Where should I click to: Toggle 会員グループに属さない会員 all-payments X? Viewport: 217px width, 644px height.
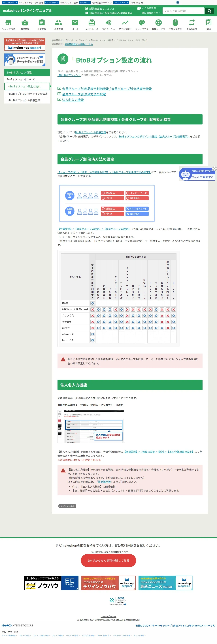[92, 309]
